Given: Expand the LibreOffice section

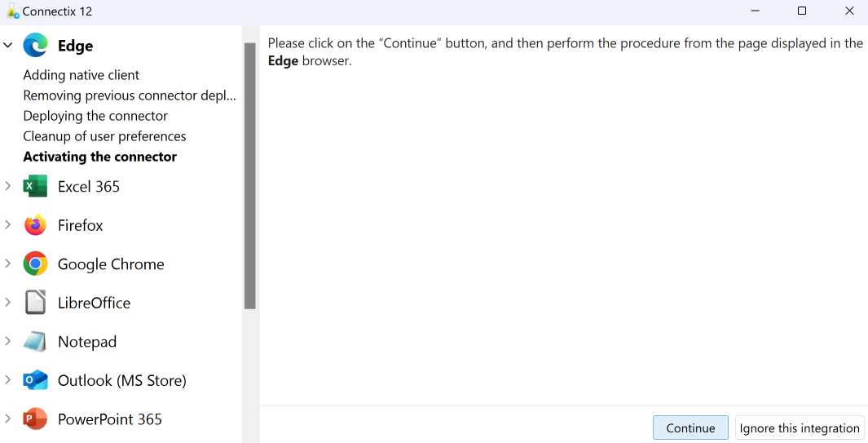Looking at the screenshot, I should click(8, 303).
